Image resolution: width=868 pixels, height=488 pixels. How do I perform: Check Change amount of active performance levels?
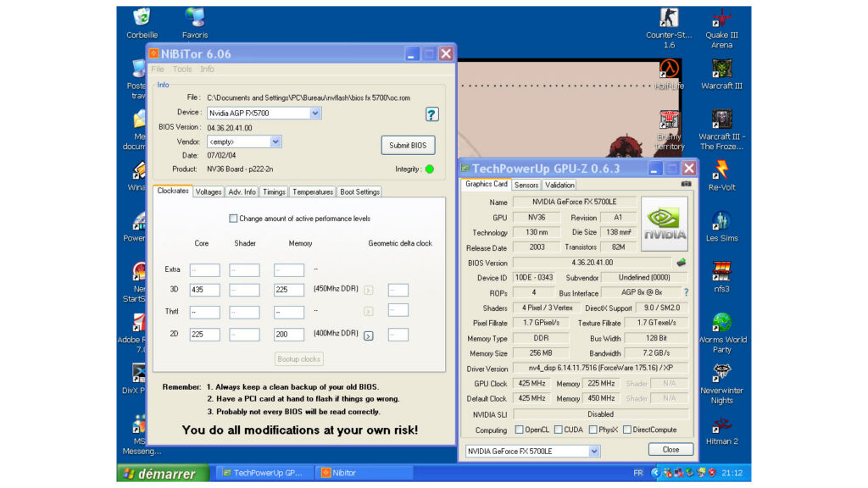point(233,219)
